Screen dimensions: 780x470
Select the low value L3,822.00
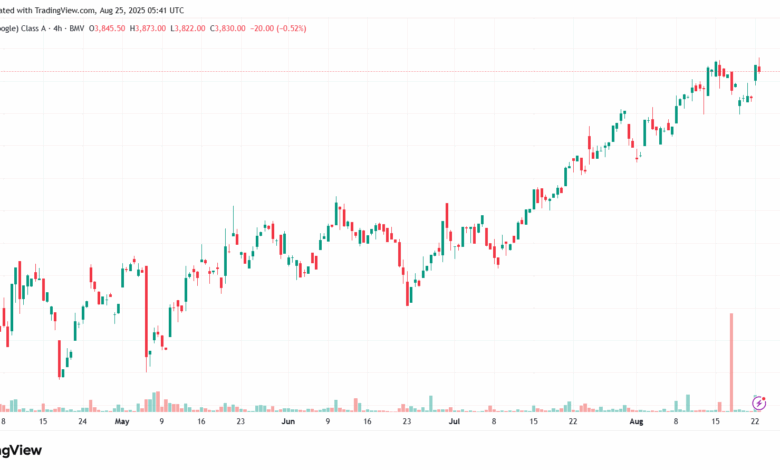[x=188, y=28]
